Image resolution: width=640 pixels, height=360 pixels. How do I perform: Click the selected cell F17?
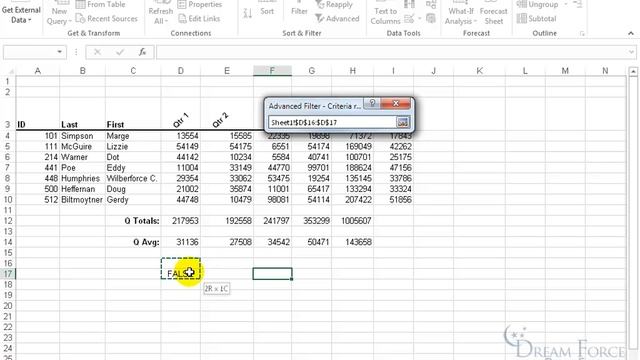(x=272, y=273)
